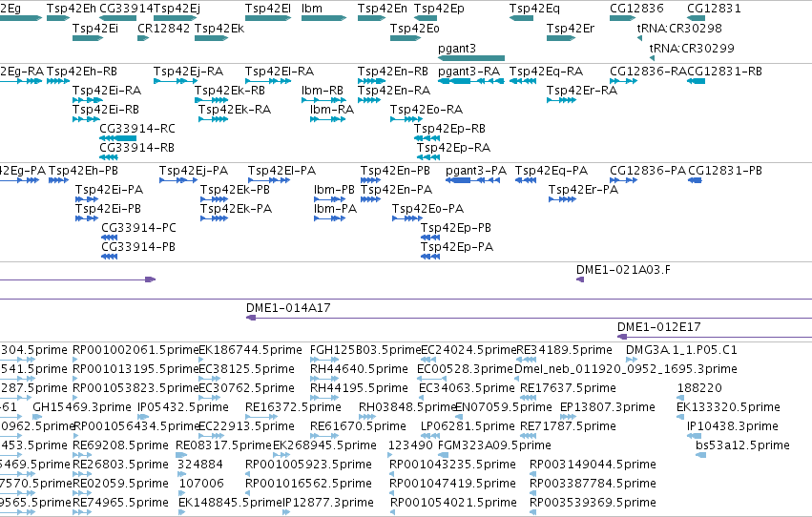
Task: Click the bs53a12.5prime EST label
Action: coord(742,445)
